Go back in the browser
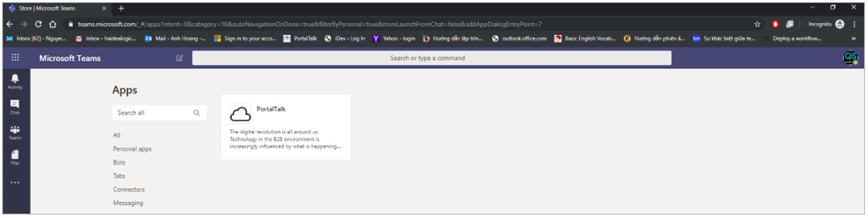868x218 pixels. coord(10,24)
